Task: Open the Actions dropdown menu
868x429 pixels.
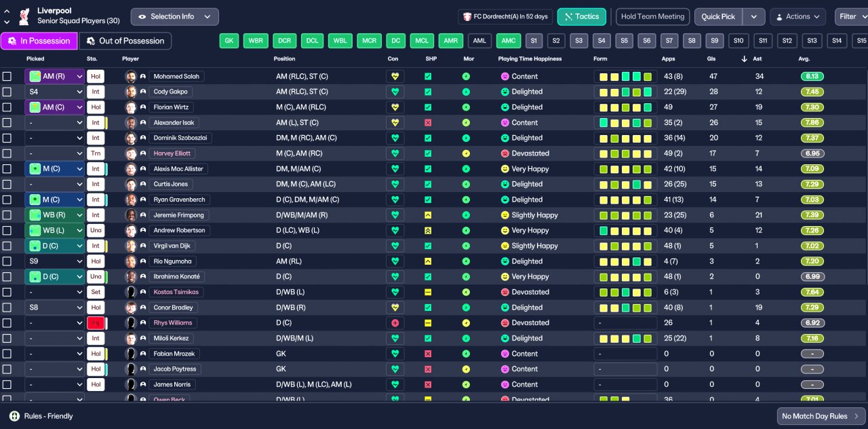Action: 797,16
